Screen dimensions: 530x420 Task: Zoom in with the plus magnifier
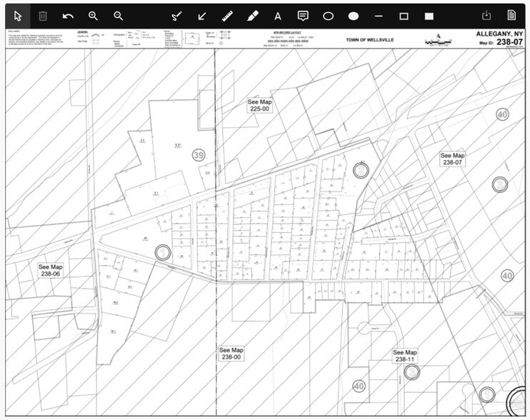tap(93, 16)
